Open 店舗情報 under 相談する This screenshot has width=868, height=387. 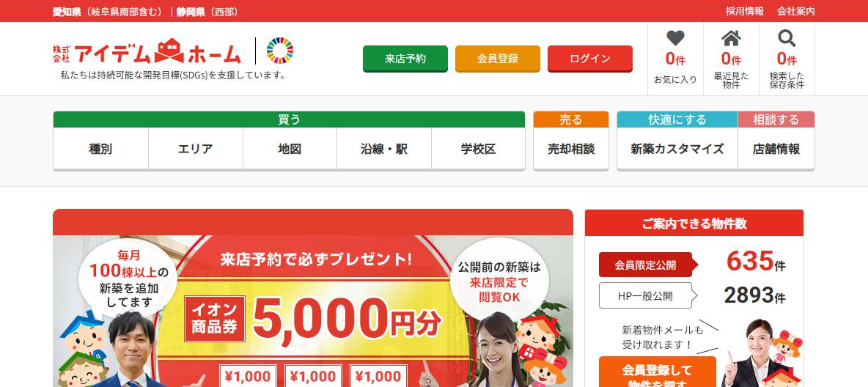pos(776,148)
